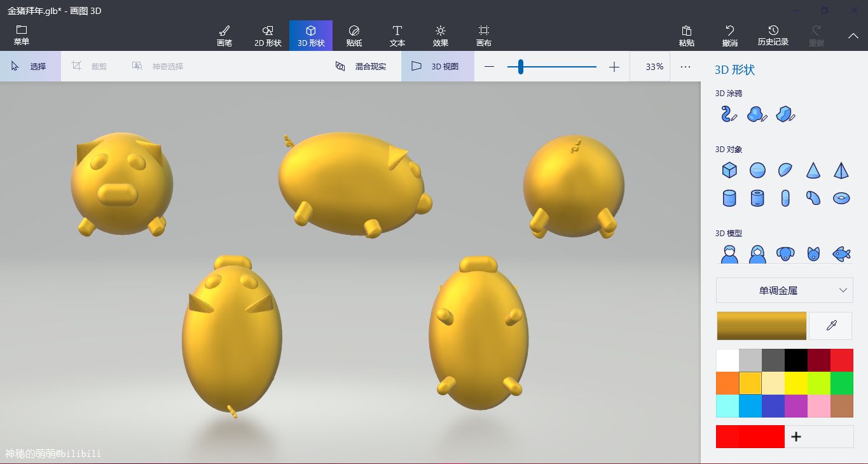Choose the lime green color swatch
Viewport: 868px width, 464px height.
coord(819,383)
